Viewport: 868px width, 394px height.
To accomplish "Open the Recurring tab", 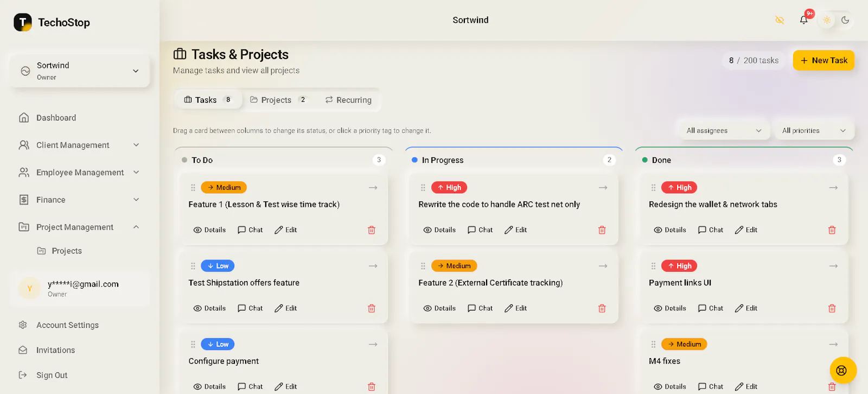I will 348,100.
